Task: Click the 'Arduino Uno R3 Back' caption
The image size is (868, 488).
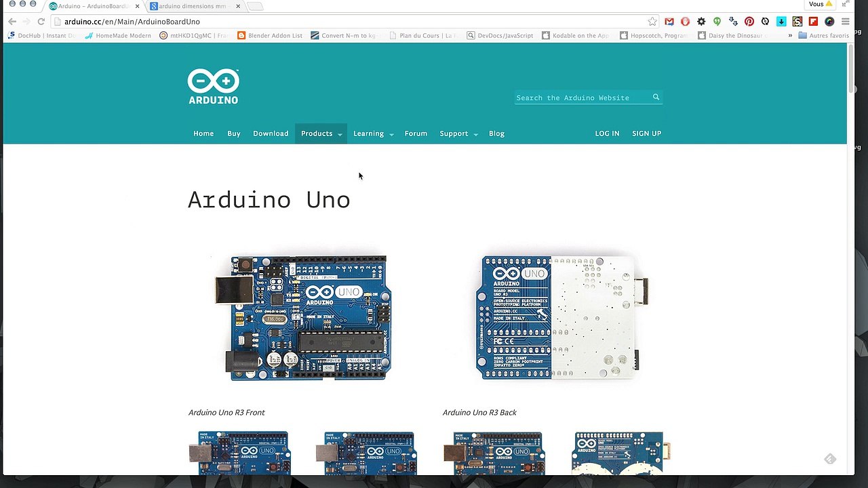Action: (479, 412)
